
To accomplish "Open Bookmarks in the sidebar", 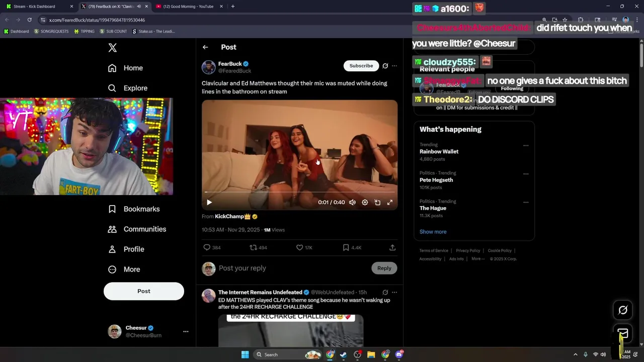I will [134, 209].
